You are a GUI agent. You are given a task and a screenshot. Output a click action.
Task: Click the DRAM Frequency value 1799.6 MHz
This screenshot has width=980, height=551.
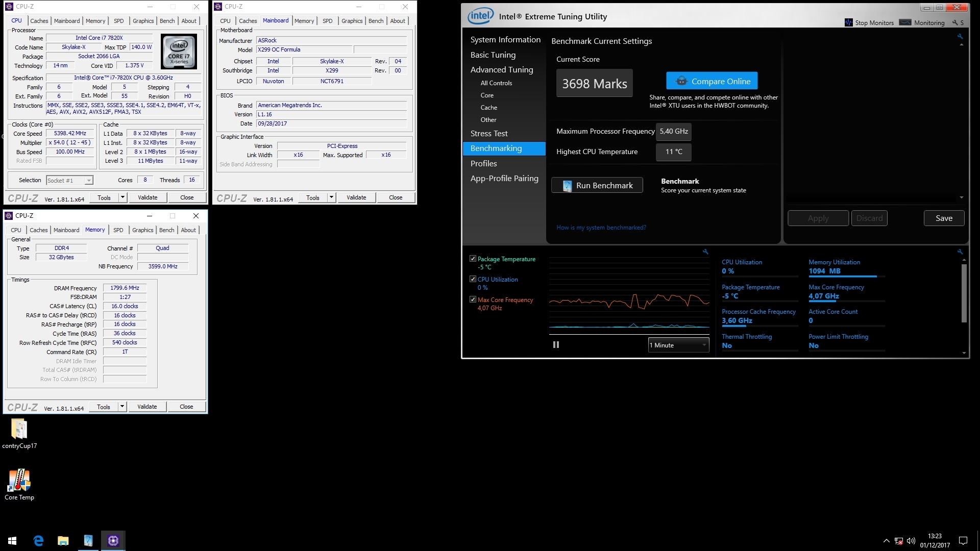125,288
